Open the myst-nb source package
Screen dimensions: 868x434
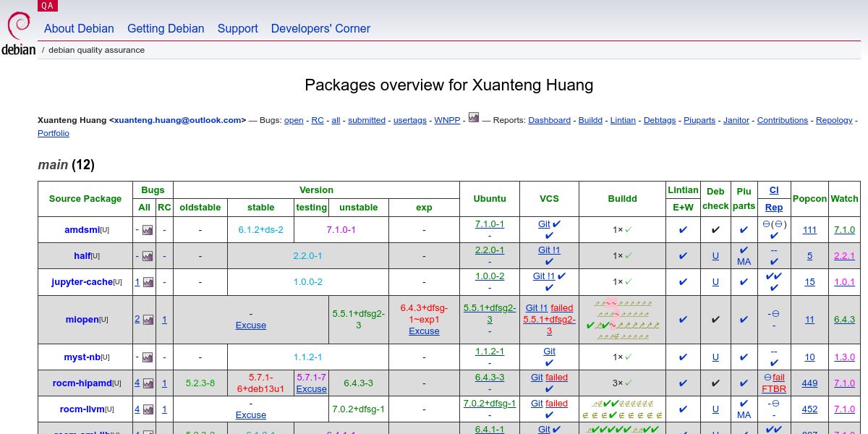pyautogui.click(x=82, y=357)
